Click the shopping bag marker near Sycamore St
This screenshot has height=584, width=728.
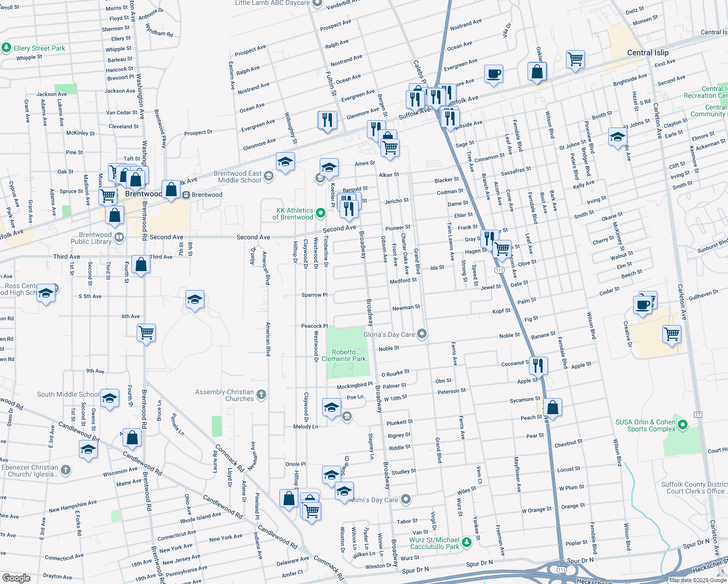click(552, 407)
